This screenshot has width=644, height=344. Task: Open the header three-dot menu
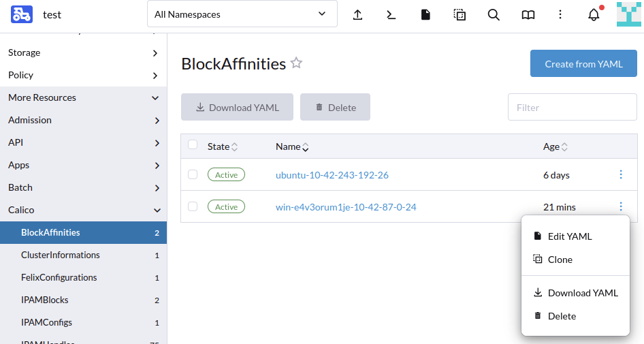[x=560, y=15]
